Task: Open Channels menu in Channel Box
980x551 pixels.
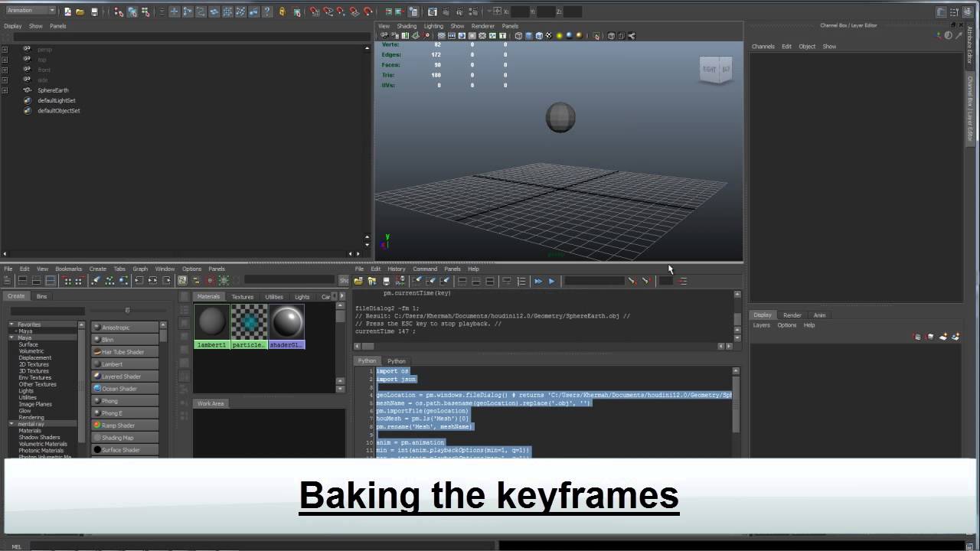Action: pyautogui.click(x=763, y=47)
